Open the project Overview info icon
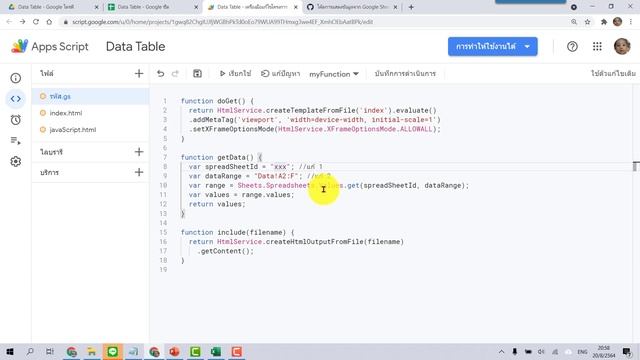640x360 pixels. pos(16,78)
